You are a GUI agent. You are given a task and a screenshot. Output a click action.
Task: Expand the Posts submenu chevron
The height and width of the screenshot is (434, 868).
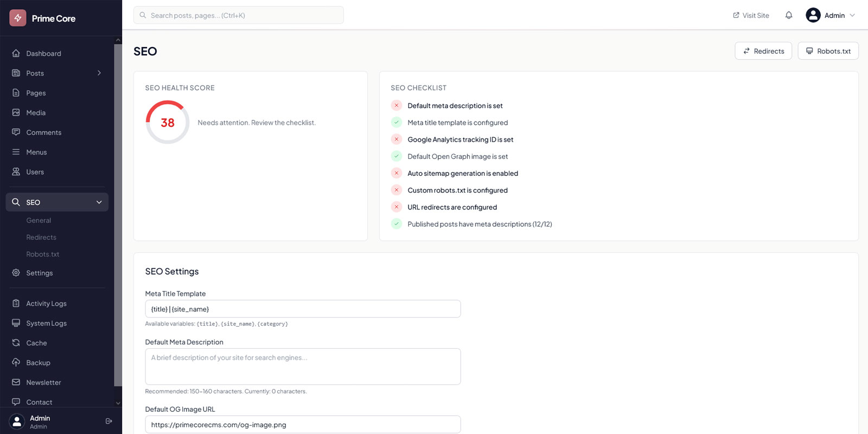coord(99,73)
